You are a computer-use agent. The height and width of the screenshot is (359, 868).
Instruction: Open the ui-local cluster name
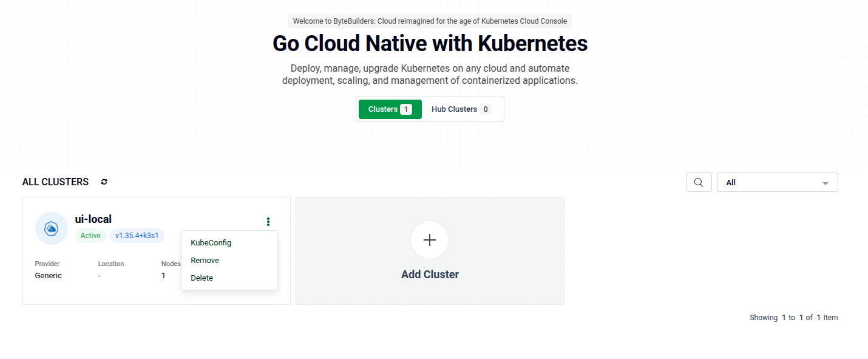(93, 219)
